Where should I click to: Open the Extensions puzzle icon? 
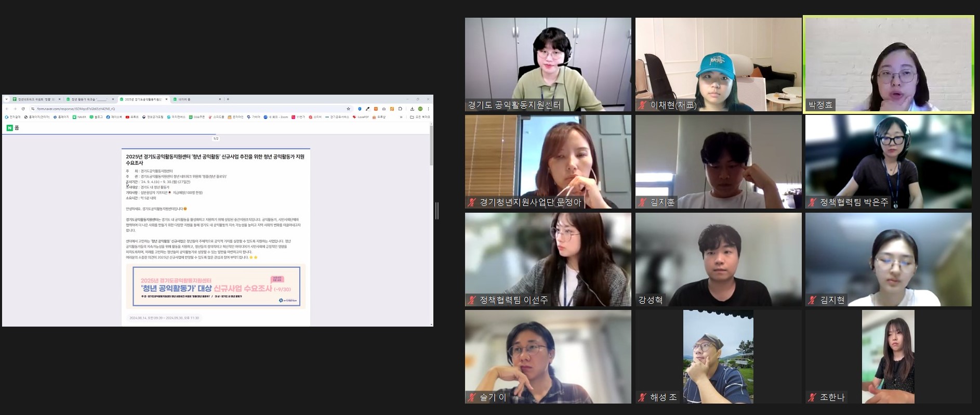(x=400, y=109)
